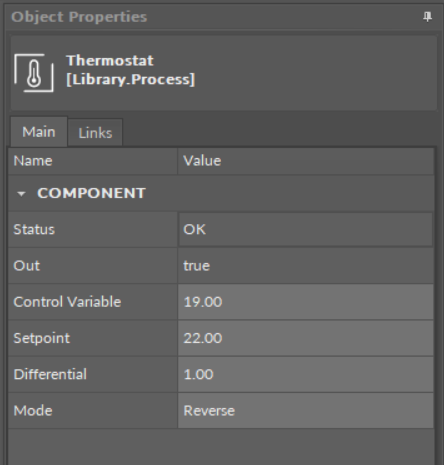The image size is (444, 465).
Task: Select the Status property row label
Action: pos(93,229)
